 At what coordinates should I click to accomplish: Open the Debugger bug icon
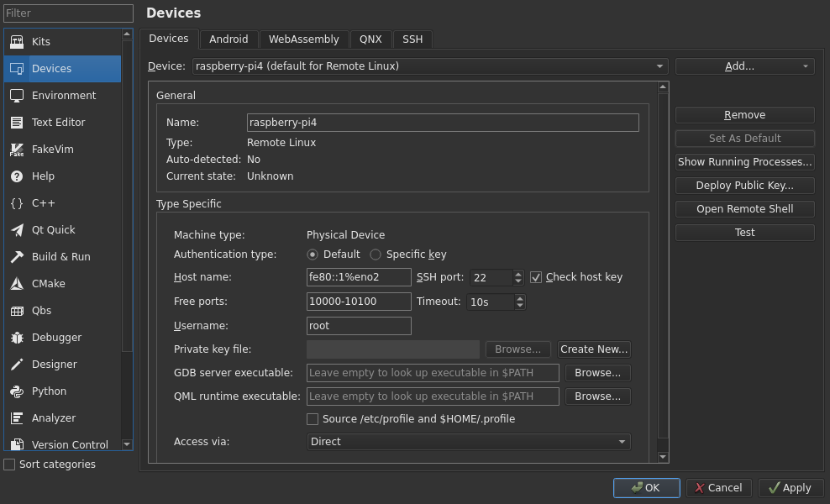click(17, 338)
